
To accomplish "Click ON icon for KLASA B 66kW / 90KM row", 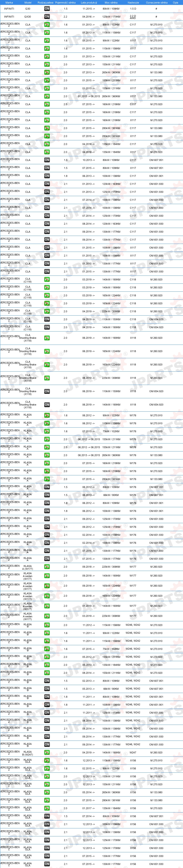I will (47, 689).
